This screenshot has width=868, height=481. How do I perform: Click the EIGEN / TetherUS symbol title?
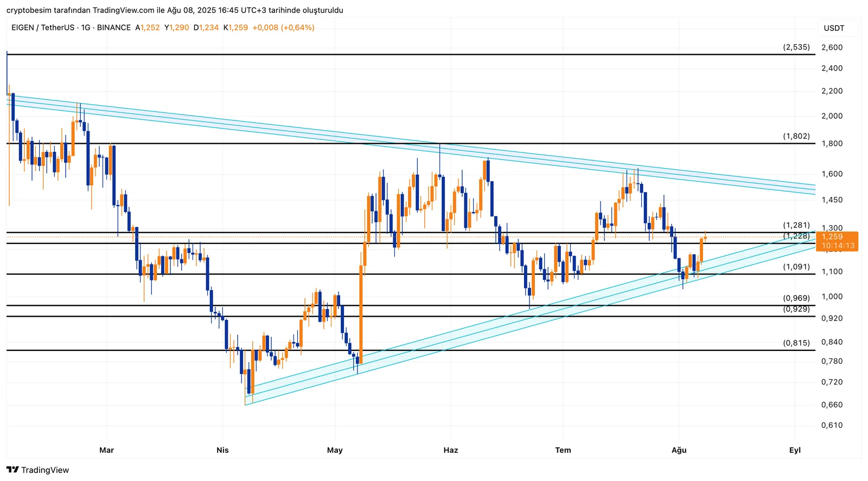[x=43, y=28]
